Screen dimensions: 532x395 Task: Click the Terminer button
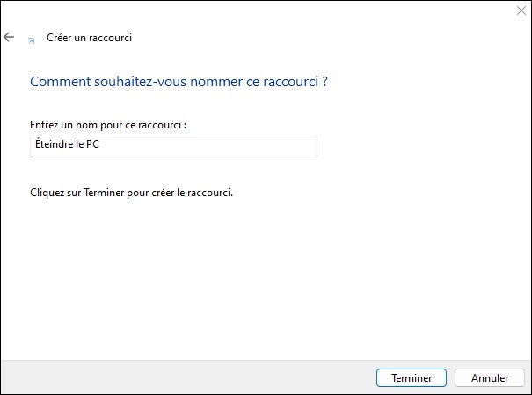click(x=412, y=377)
